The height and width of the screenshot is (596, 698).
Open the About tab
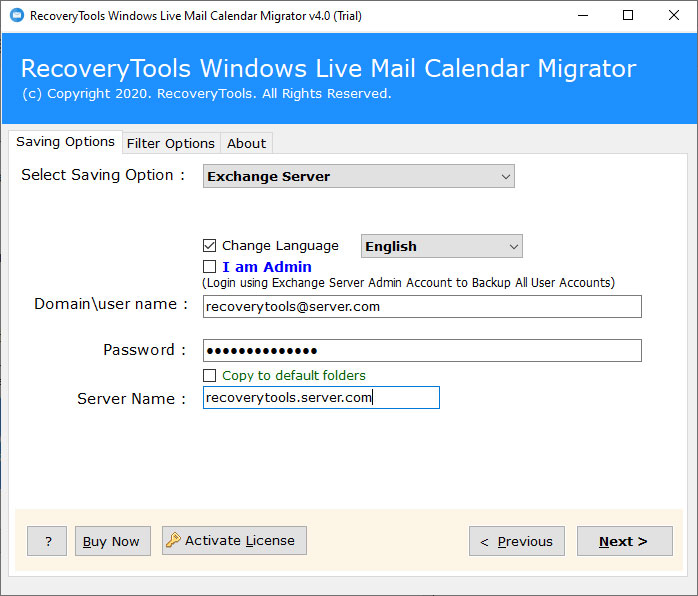[246, 143]
